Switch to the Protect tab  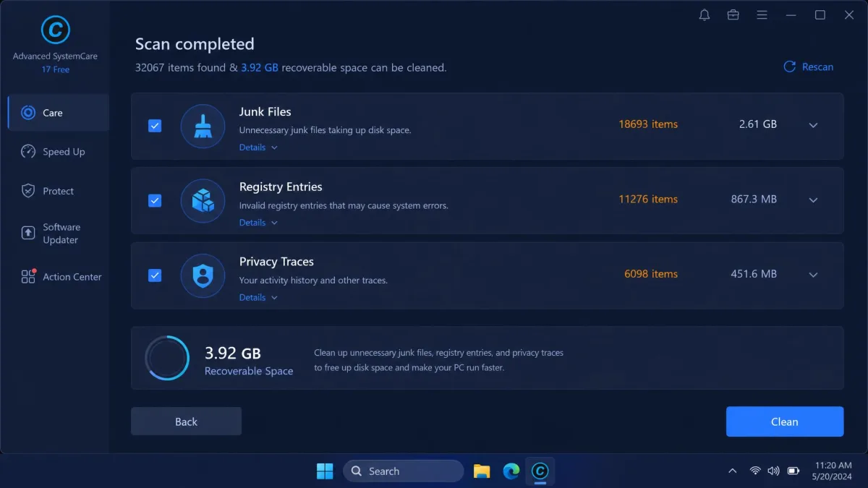59,191
